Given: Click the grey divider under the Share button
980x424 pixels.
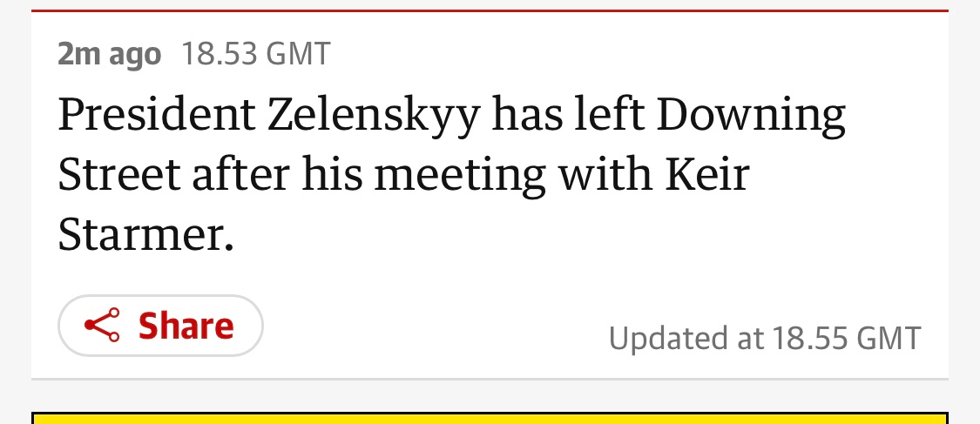Looking at the screenshot, I should coord(490,379).
